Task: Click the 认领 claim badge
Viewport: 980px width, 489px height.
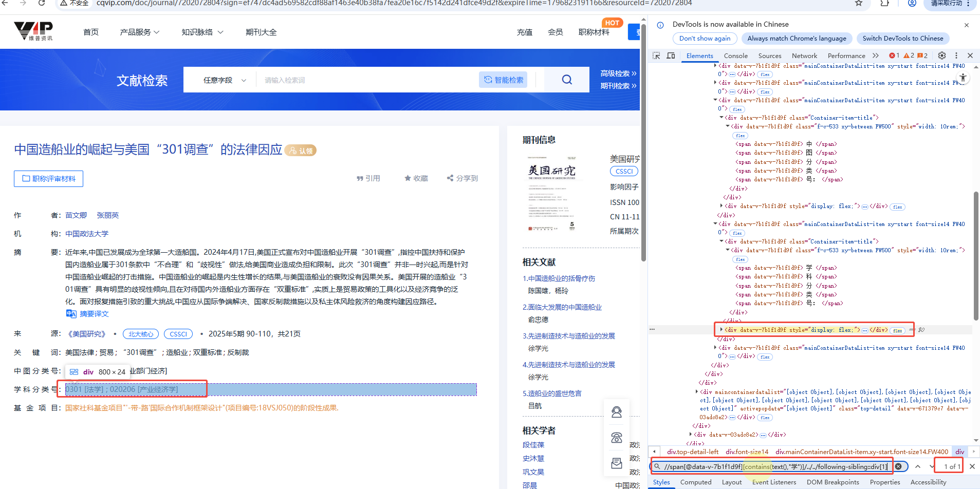Action: [301, 151]
